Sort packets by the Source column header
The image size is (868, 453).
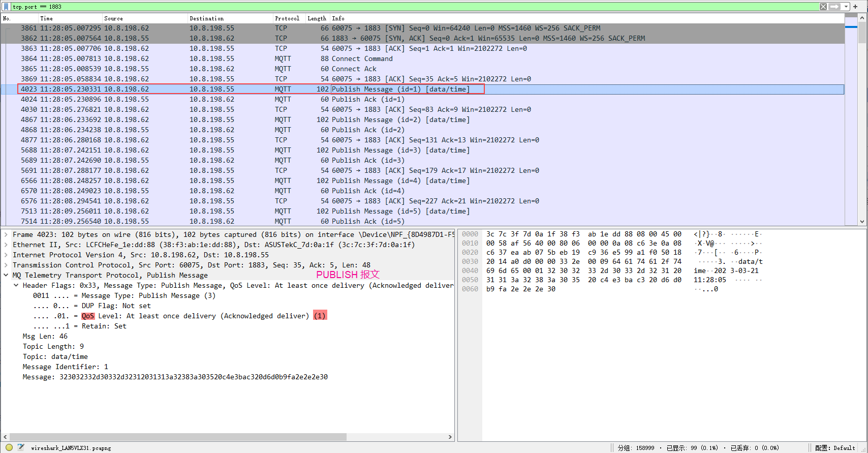[x=145, y=18]
